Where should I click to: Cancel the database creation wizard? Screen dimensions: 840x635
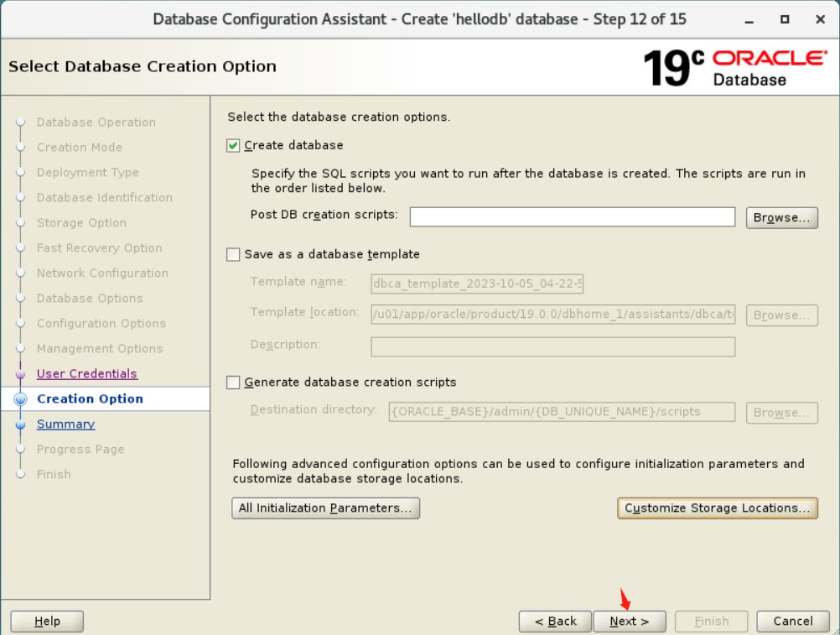[x=793, y=621]
